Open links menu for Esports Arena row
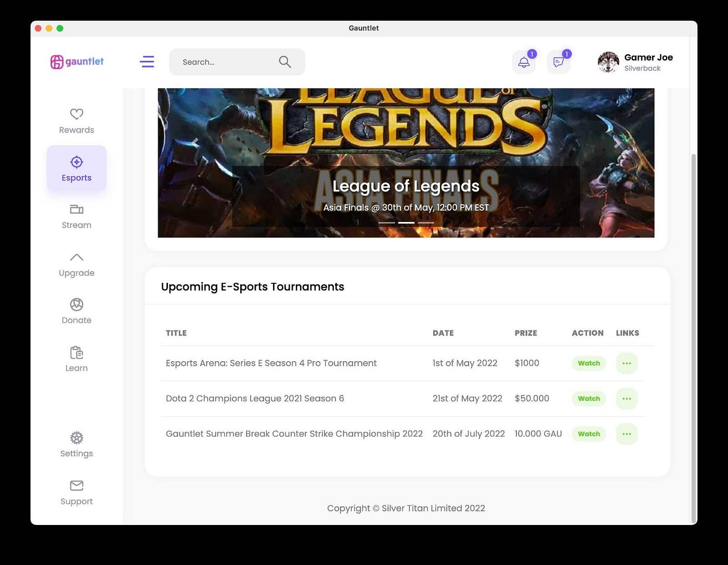The width and height of the screenshot is (728, 565). point(627,363)
